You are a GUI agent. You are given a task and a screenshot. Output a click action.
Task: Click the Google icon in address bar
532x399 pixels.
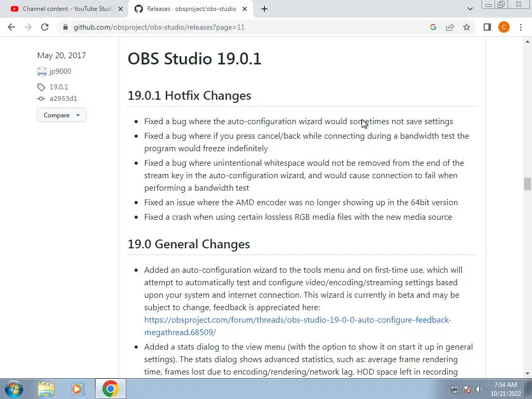tap(433, 27)
